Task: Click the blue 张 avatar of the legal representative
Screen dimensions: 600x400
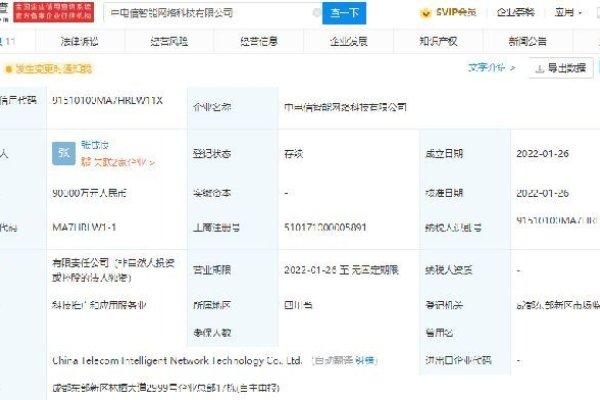Action: [x=64, y=153]
